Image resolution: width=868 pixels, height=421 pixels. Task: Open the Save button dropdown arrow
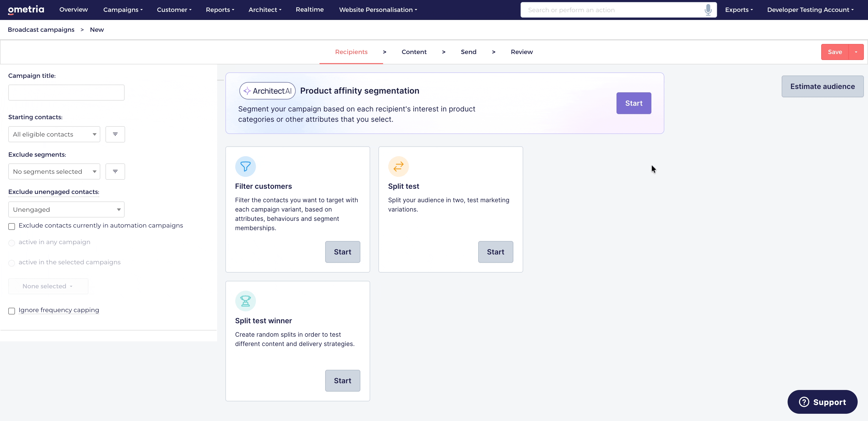856,51
